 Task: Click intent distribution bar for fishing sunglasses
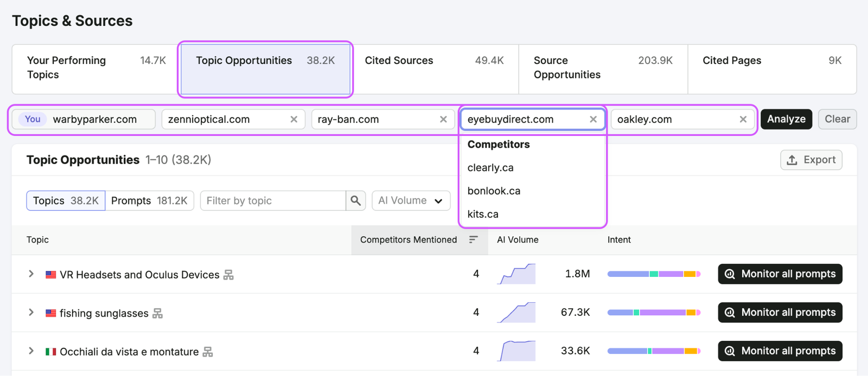pyautogui.click(x=654, y=313)
